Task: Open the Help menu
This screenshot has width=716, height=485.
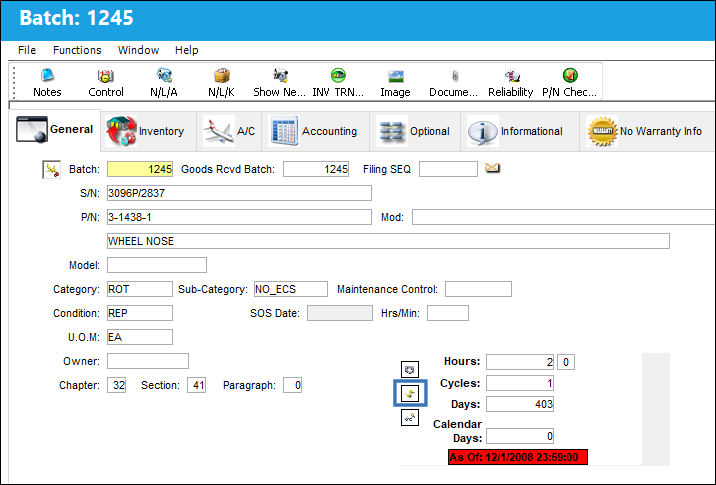Action: tap(187, 50)
